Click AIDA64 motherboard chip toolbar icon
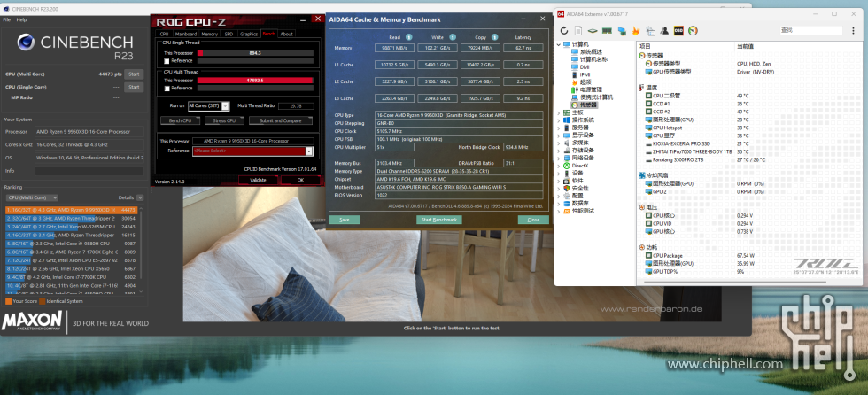 pos(593,30)
